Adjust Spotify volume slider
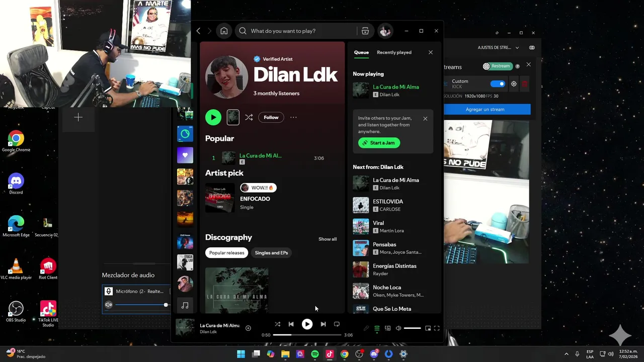Image resolution: width=644 pixels, height=362 pixels. coord(412,328)
